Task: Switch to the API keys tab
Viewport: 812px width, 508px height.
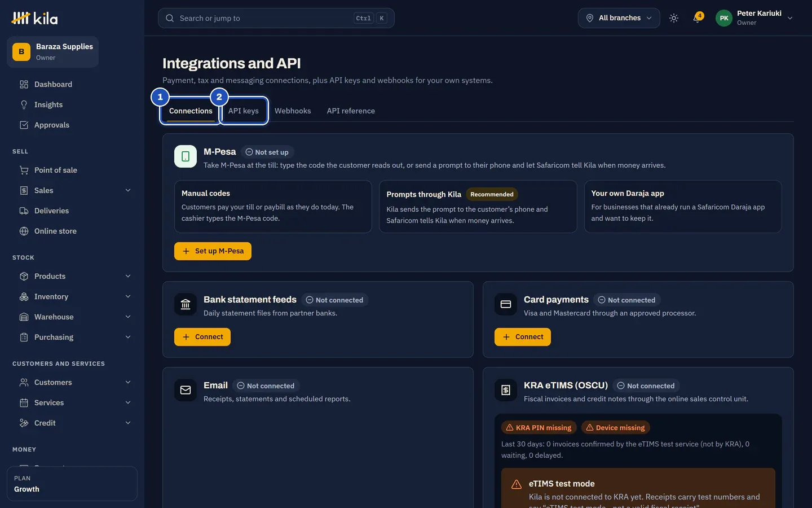Action: (x=244, y=111)
